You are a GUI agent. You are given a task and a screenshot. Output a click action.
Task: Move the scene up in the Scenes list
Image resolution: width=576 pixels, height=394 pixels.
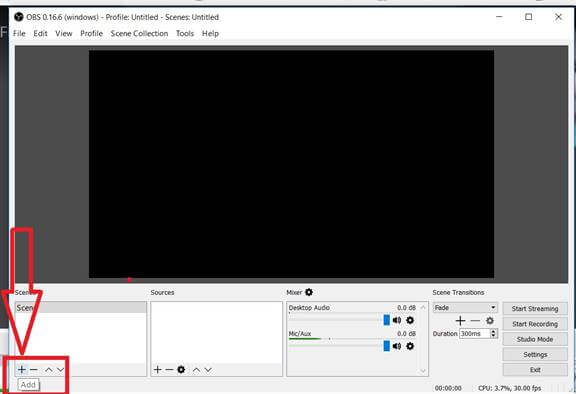tap(49, 370)
